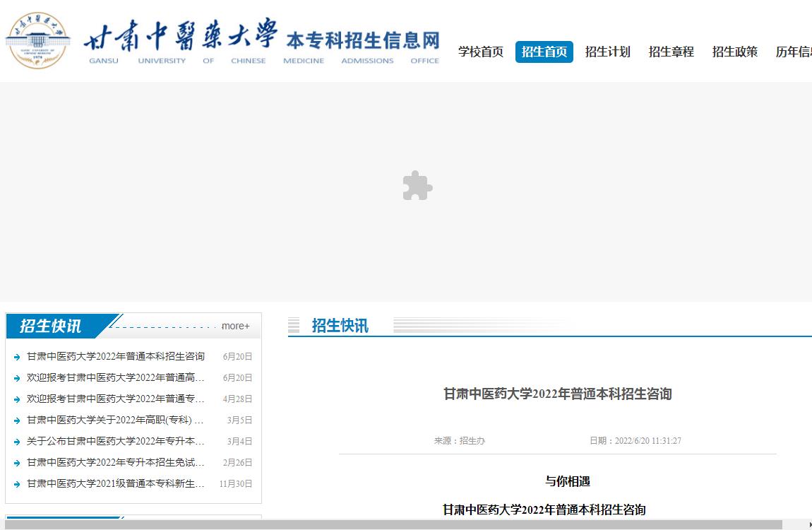812x530 pixels.
Task: Open 甘肃中医药大学2021级普通本专科新生… link
Action: [x=116, y=484]
